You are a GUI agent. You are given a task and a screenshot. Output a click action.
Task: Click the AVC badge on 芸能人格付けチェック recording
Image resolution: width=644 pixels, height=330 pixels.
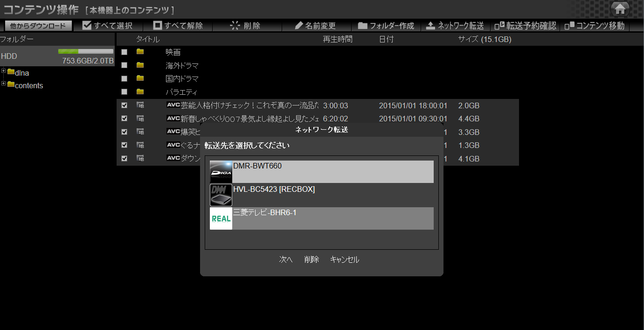[x=173, y=105]
